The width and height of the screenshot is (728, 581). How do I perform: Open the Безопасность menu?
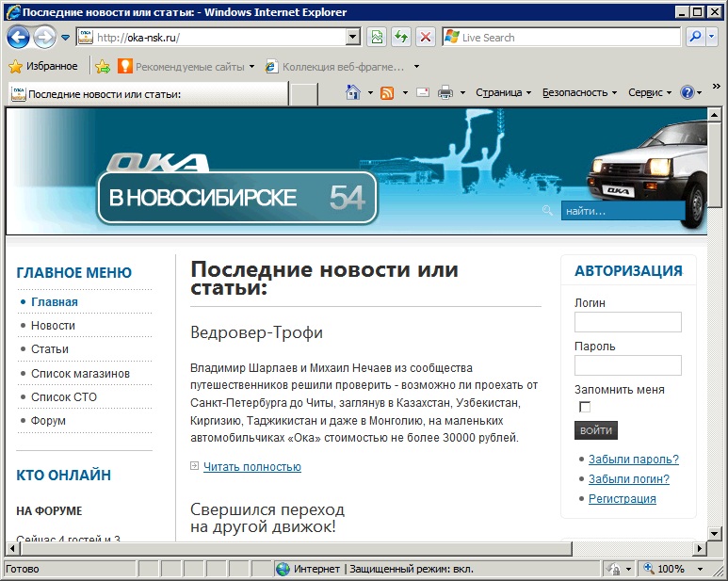tap(579, 93)
